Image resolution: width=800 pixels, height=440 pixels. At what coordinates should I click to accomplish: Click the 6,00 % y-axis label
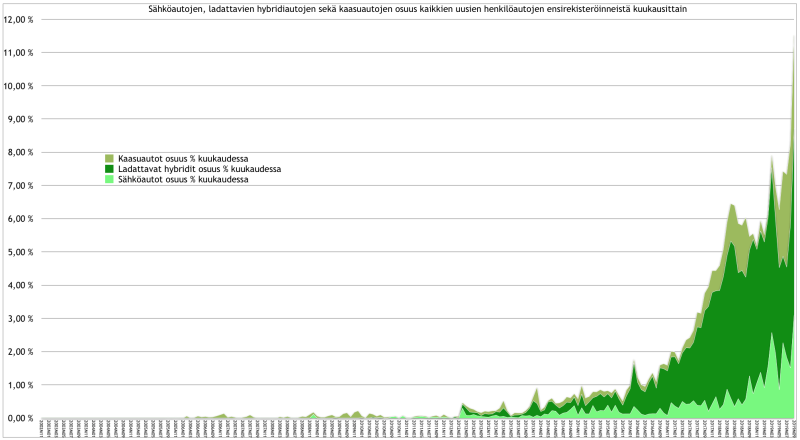[21, 219]
